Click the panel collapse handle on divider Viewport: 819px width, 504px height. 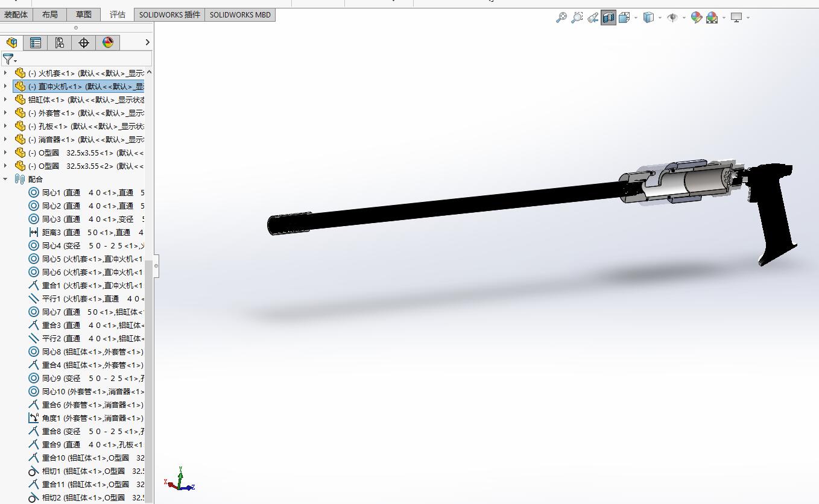(x=156, y=265)
